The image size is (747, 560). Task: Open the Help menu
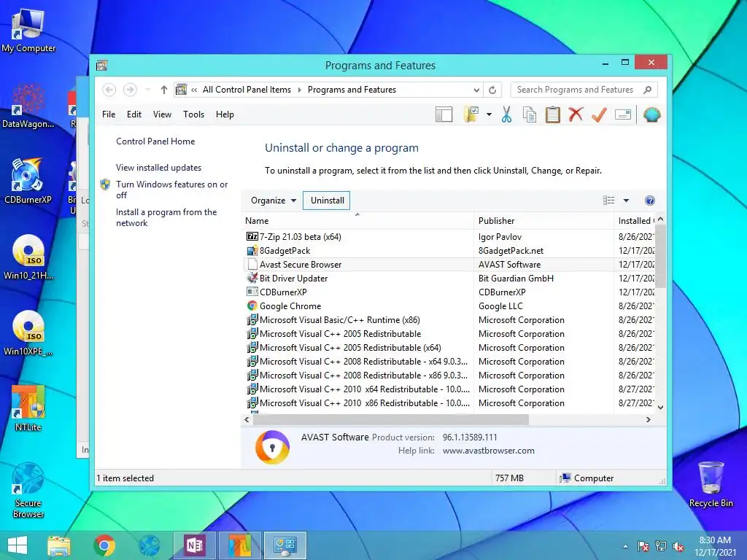(x=225, y=114)
